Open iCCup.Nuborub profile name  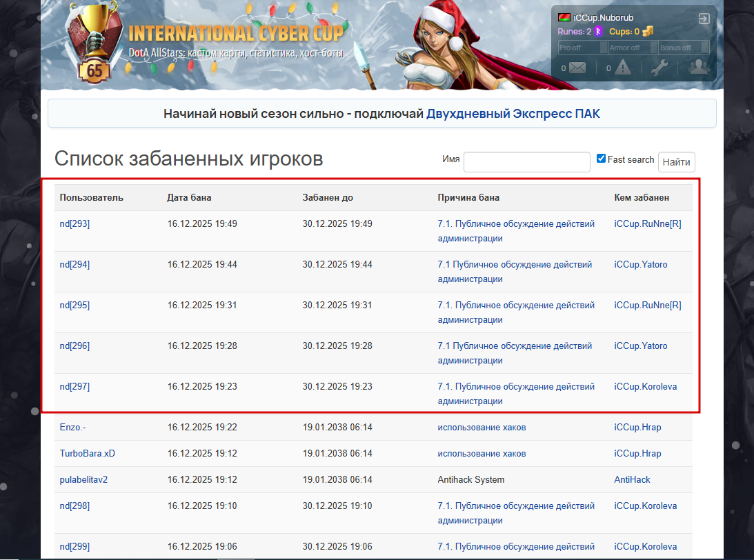[603, 18]
